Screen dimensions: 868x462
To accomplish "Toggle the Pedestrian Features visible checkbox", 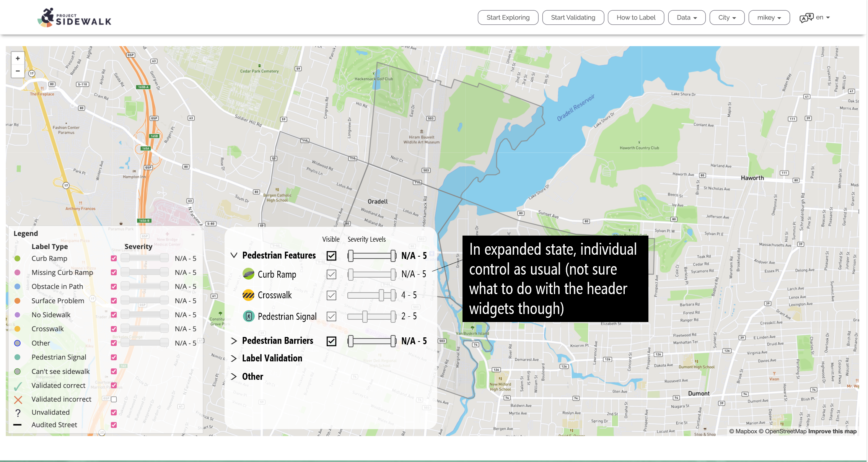I will [x=331, y=255].
